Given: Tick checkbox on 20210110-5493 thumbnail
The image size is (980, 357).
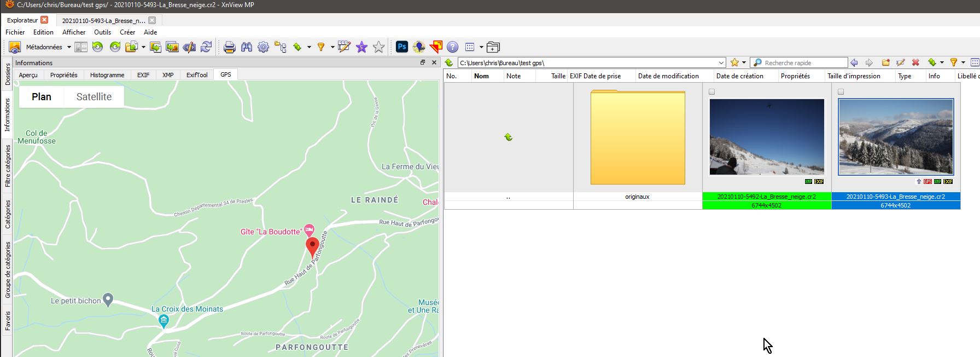Looking at the screenshot, I should (841, 92).
